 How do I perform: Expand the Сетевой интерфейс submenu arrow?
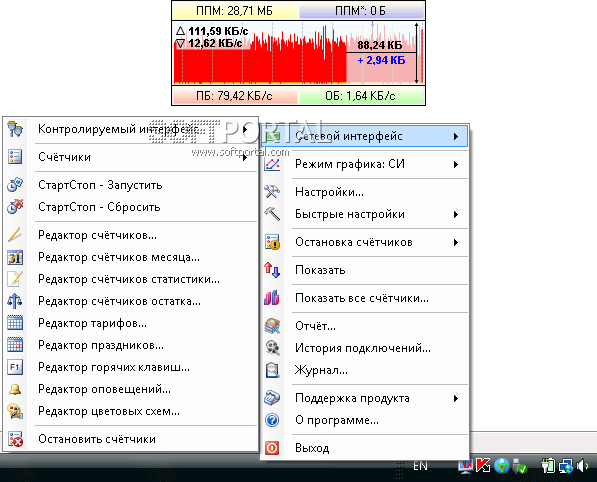456,136
